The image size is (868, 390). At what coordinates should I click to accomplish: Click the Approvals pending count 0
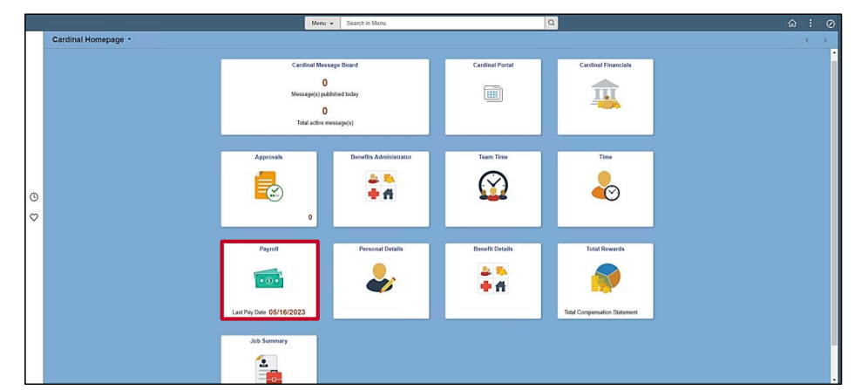(x=310, y=217)
